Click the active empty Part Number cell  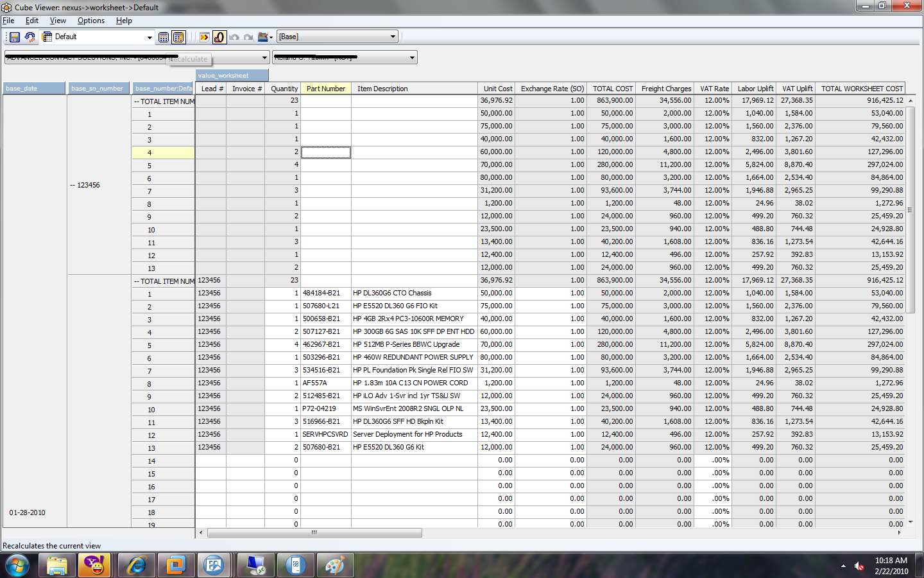tap(326, 152)
